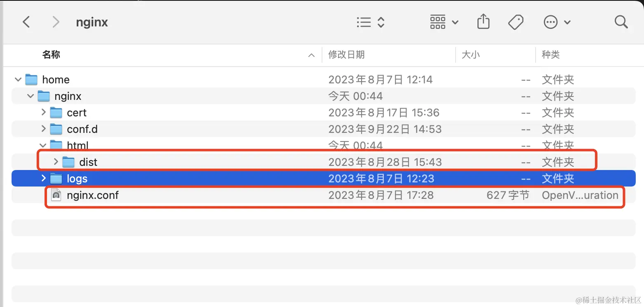Screen dimensions: 644x307
Task: Open the More actions ellipsis icon
Action: click(550, 22)
